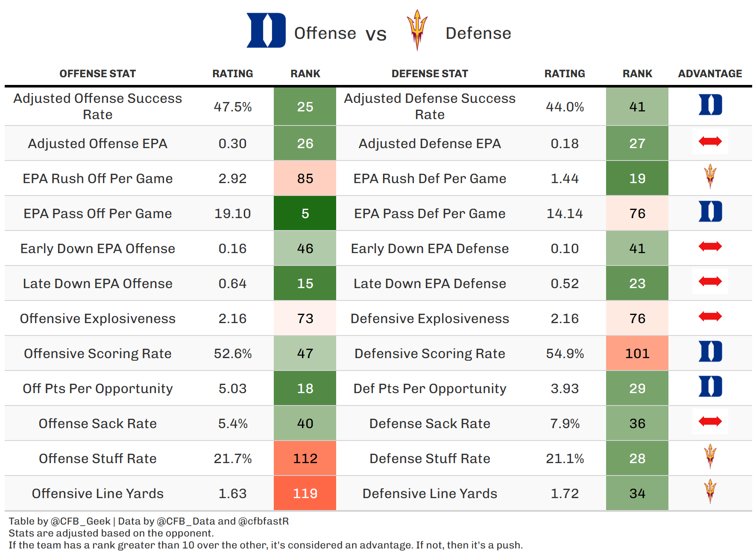
Task: Click pitchfork icon in Line Yards row
Action: click(x=710, y=491)
